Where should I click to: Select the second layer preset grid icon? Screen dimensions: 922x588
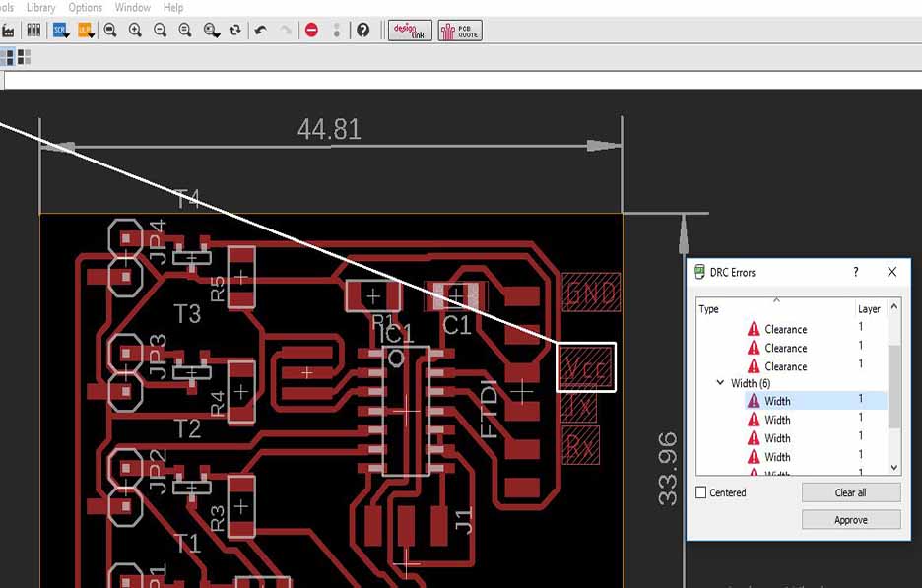24,57
